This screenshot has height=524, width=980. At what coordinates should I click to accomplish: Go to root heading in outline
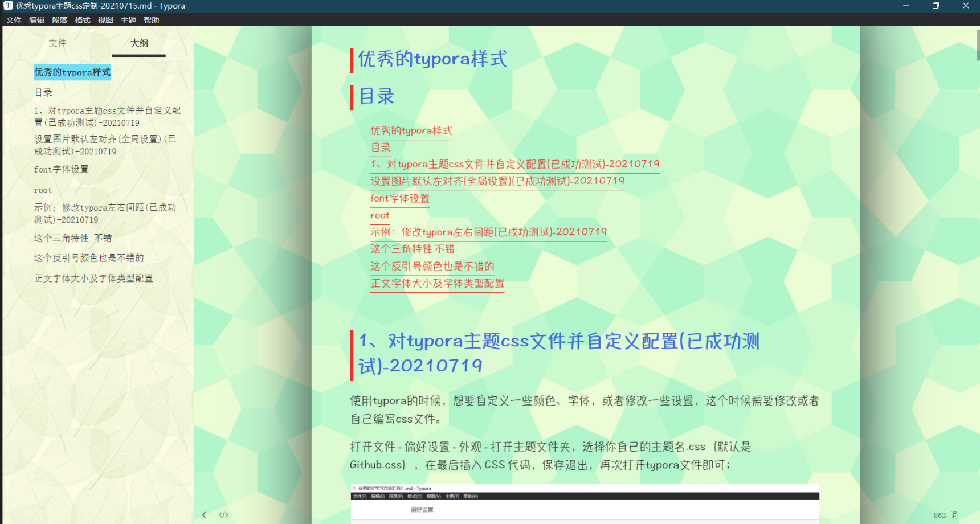coord(43,190)
